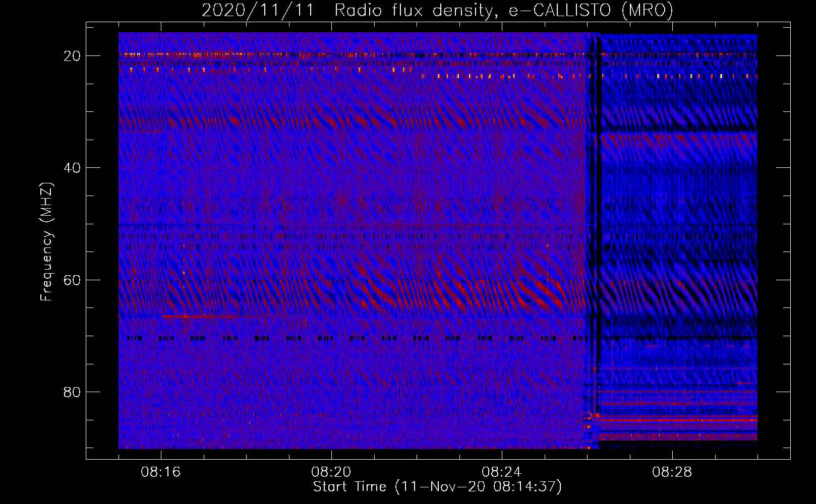The height and width of the screenshot is (504, 816).
Task: Click the Start Time axis caption
Action: [x=437, y=487]
